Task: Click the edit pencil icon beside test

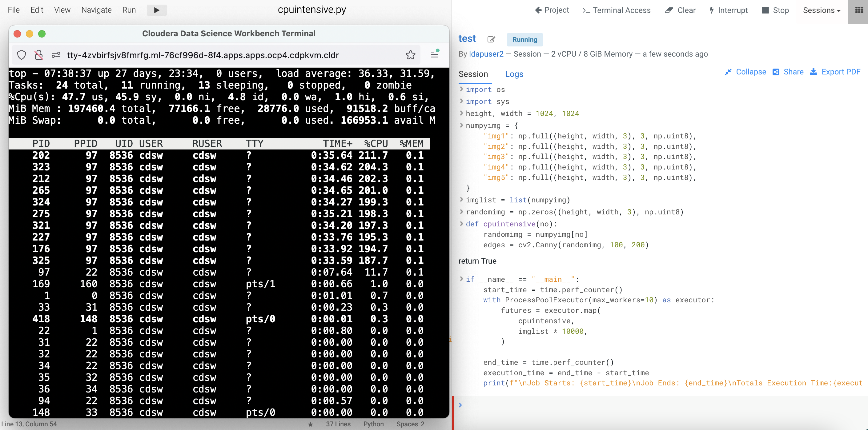Action: [491, 39]
